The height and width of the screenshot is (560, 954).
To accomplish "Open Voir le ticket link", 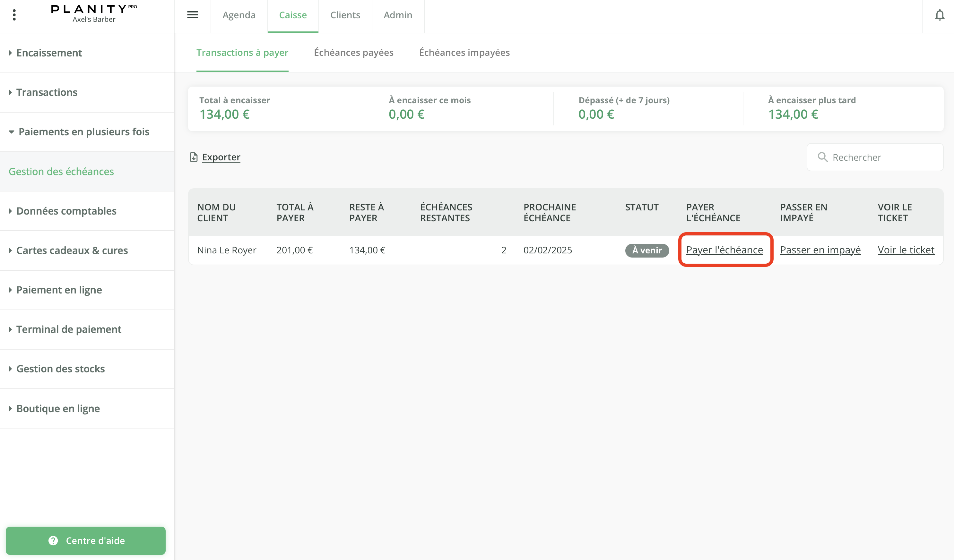I will point(906,250).
